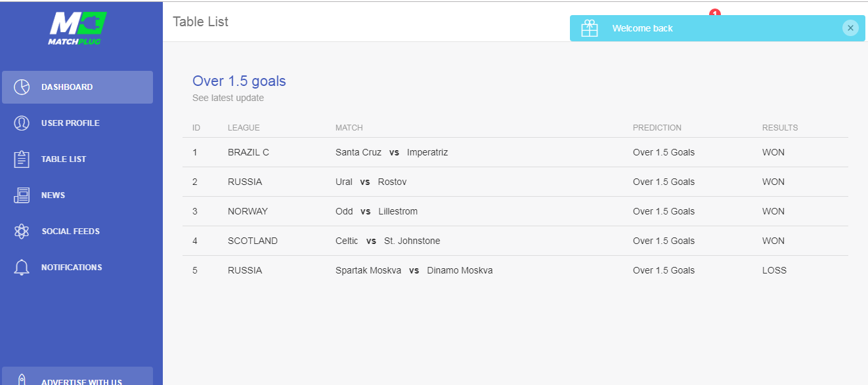868x385 pixels.
Task: Click the Table List clipboard icon
Action: pyautogui.click(x=22, y=159)
